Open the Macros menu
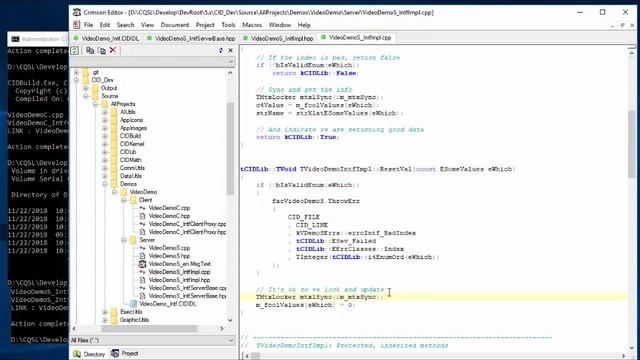Viewport: 640px width, 360px height. pos(252,25)
